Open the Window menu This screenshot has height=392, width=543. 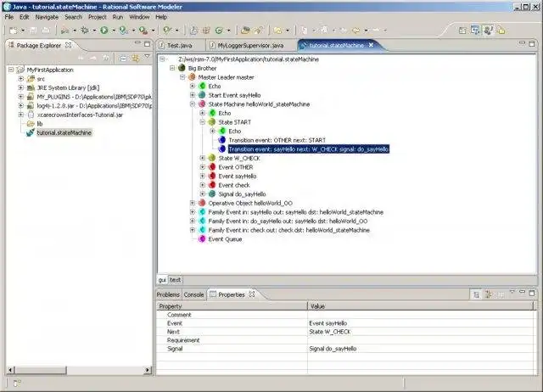pos(139,17)
